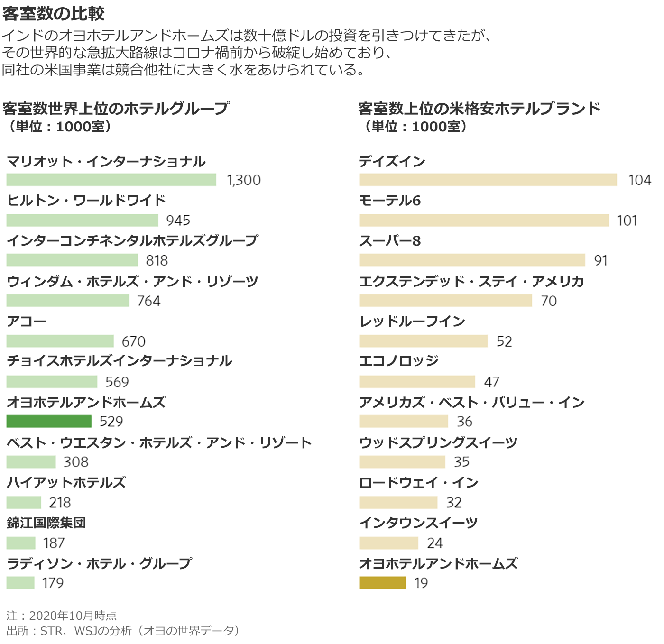Click the Wyndham Hotels bar (764)
The height and width of the screenshot is (644, 664).
[x=68, y=300]
